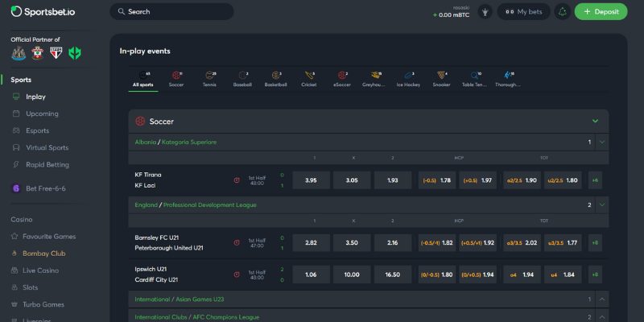
Task: Collapse Albania Kategoria Superiore league
Action: [x=602, y=142]
